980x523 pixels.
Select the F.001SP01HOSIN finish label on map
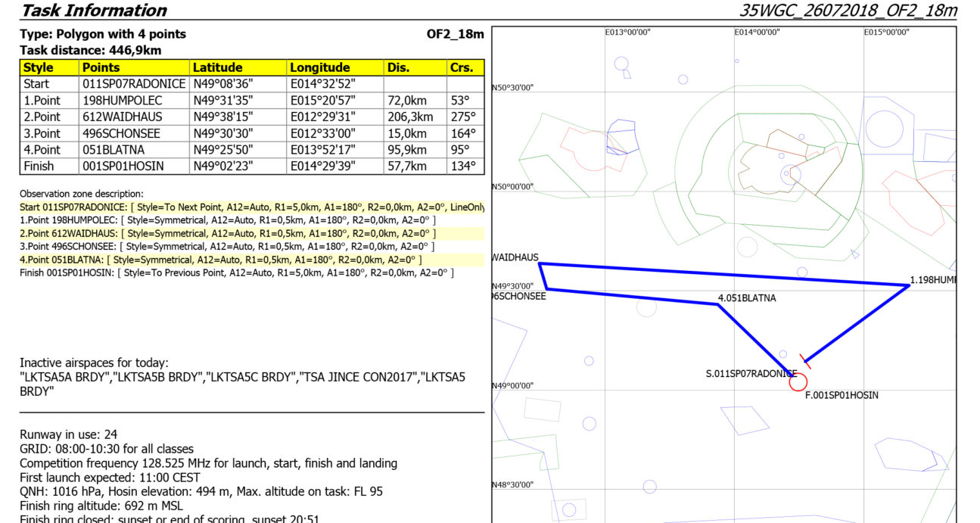coord(842,395)
